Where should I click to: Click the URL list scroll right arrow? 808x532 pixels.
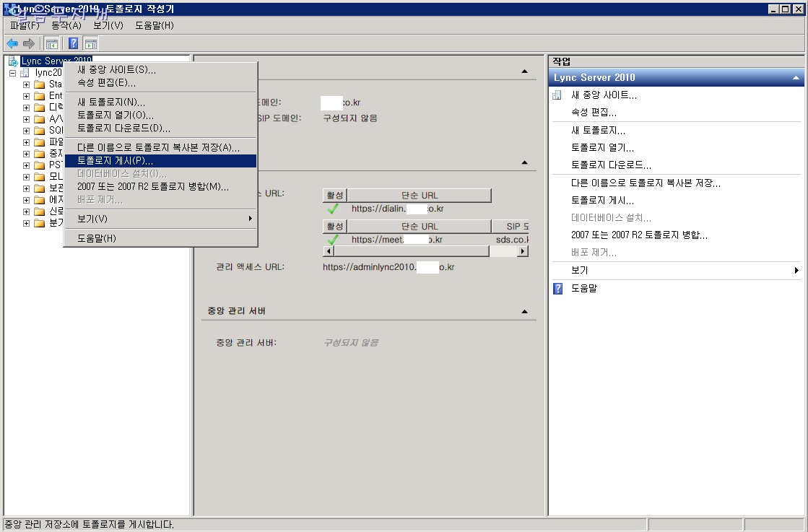point(523,251)
